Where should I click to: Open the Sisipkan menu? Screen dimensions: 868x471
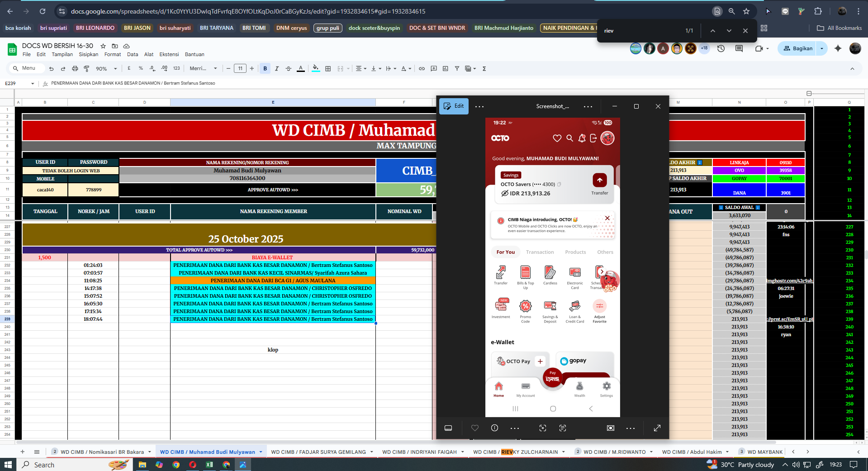[x=88, y=54]
